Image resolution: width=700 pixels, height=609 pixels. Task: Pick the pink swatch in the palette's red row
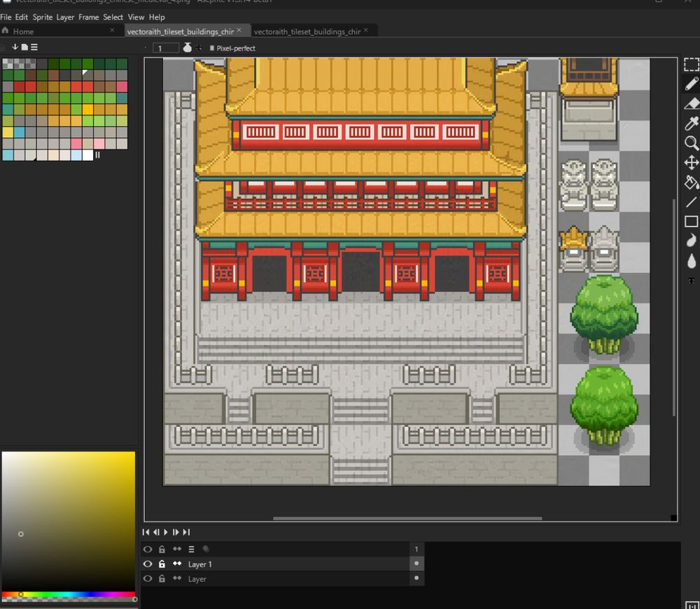click(122, 87)
